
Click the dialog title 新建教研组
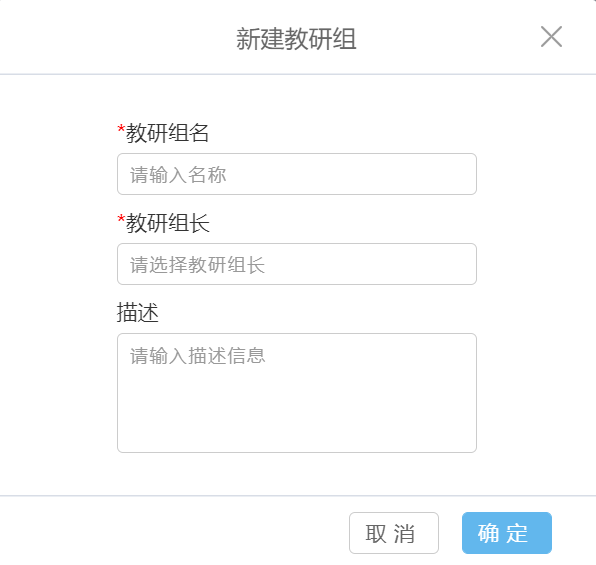[x=296, y=39]
